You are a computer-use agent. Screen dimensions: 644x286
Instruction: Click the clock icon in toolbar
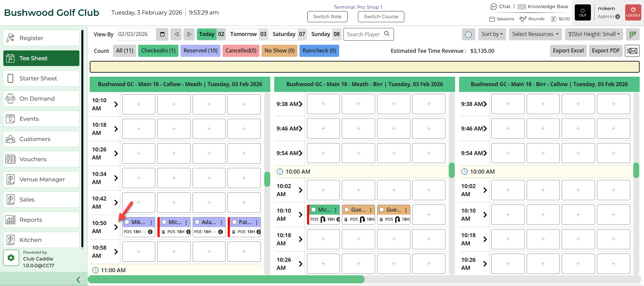(469, 34)
